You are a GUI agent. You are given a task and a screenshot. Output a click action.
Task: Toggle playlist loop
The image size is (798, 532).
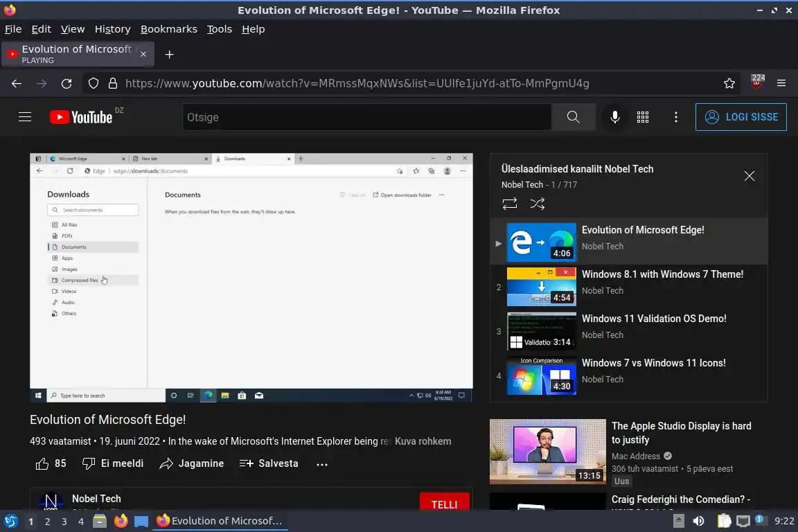coord(509,204)
